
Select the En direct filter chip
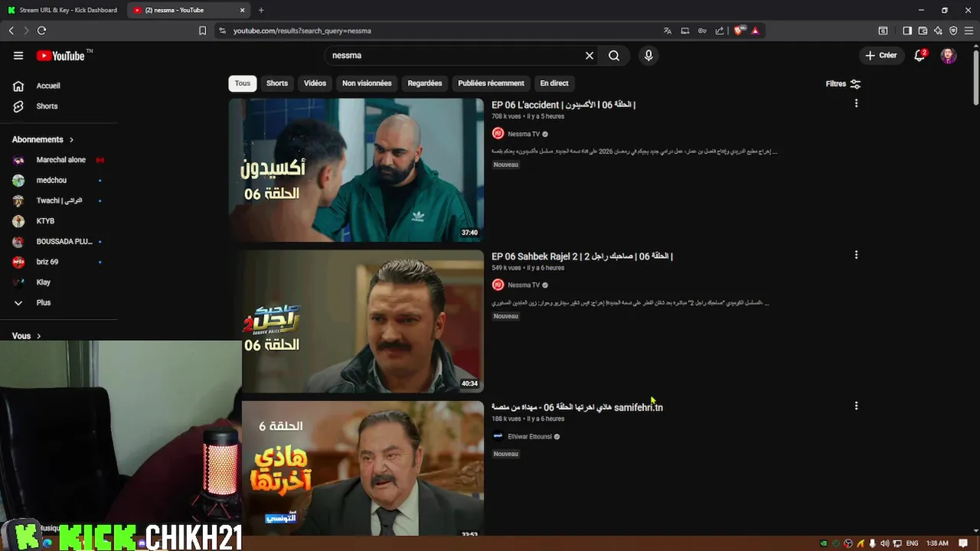coord(554,83)
